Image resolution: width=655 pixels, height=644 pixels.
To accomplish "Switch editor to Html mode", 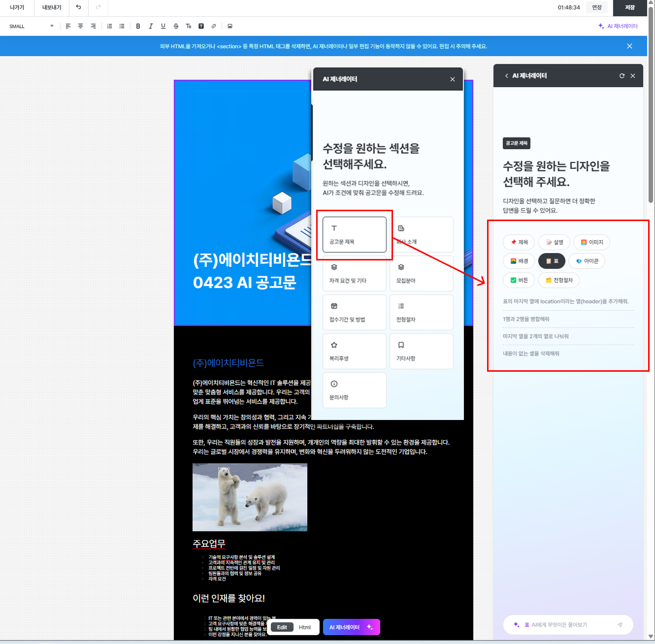I will [x=305, y=627].
